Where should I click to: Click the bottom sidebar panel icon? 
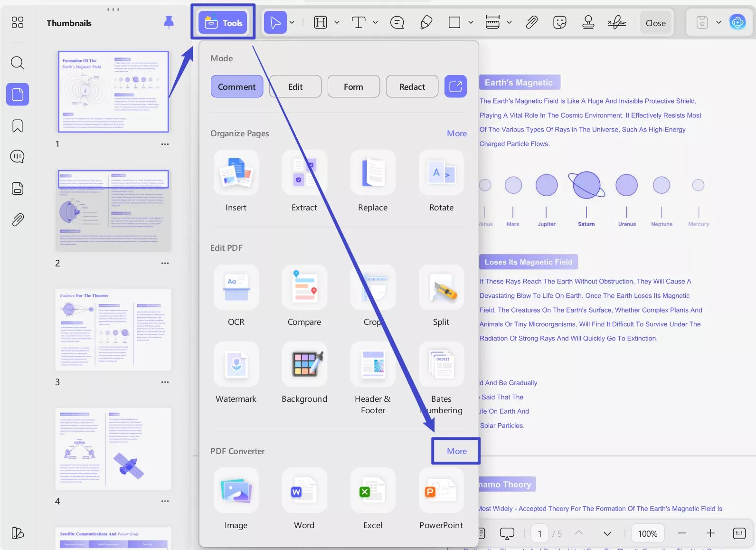click(18, 533)
